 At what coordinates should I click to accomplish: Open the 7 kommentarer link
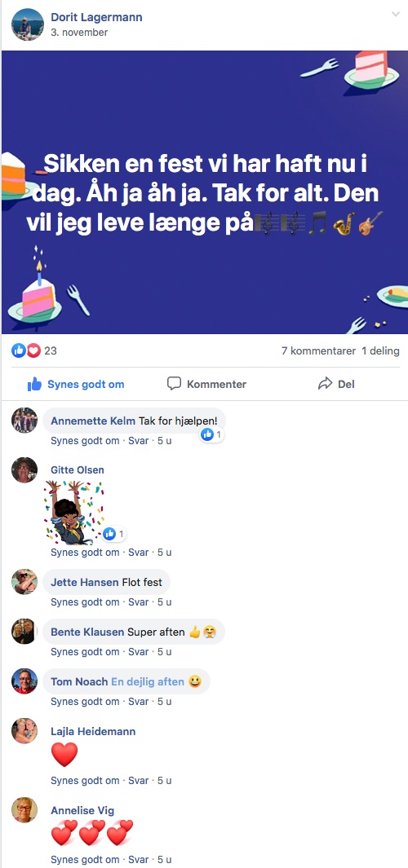(x=319, y=351)
